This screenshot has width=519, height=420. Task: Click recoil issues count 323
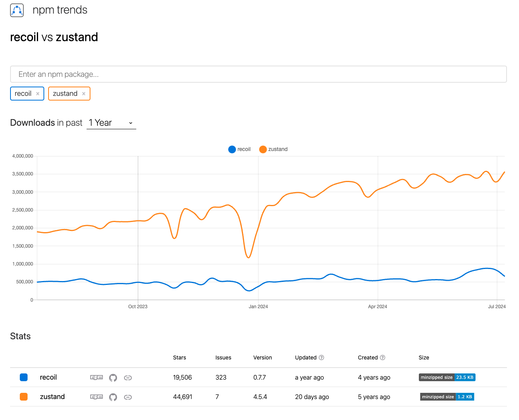[221, 377]
